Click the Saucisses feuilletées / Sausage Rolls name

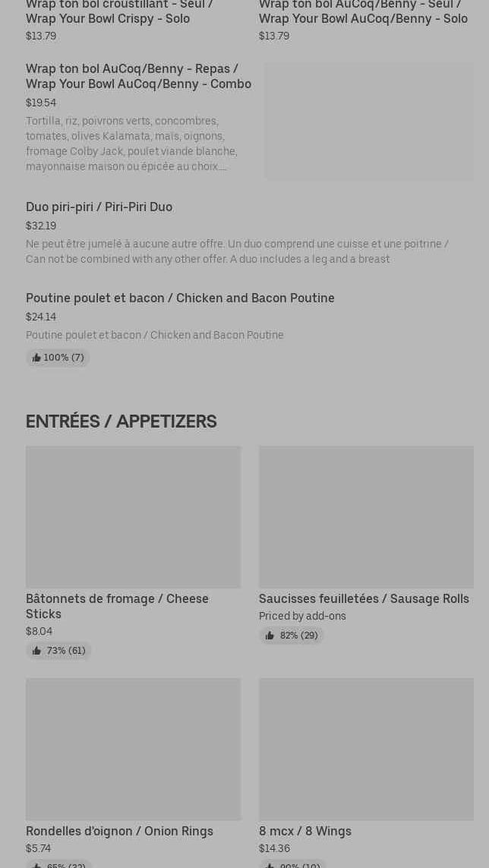[x=364, y=598]
